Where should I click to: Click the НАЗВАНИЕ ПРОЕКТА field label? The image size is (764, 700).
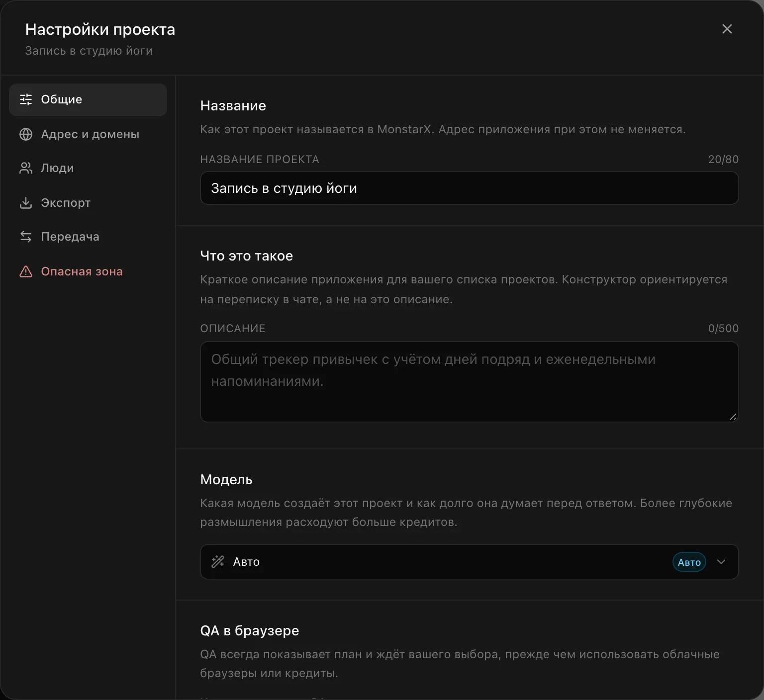click(260, 159)
